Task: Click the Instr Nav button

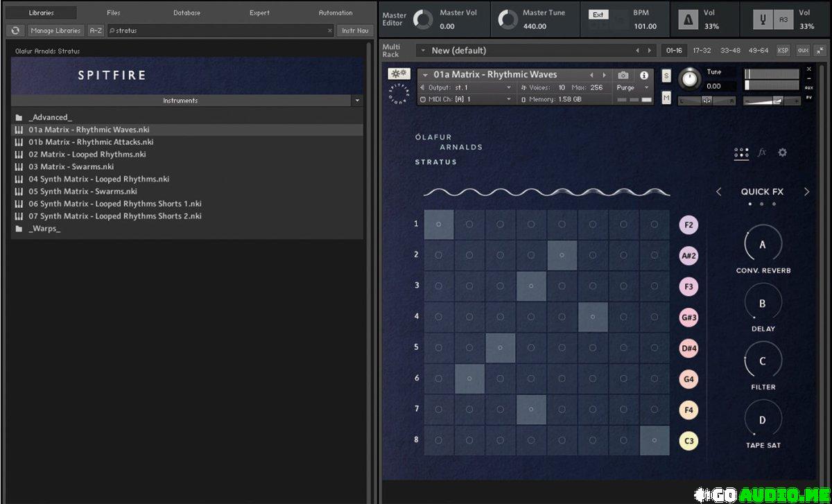Action: tap(355, 31)
